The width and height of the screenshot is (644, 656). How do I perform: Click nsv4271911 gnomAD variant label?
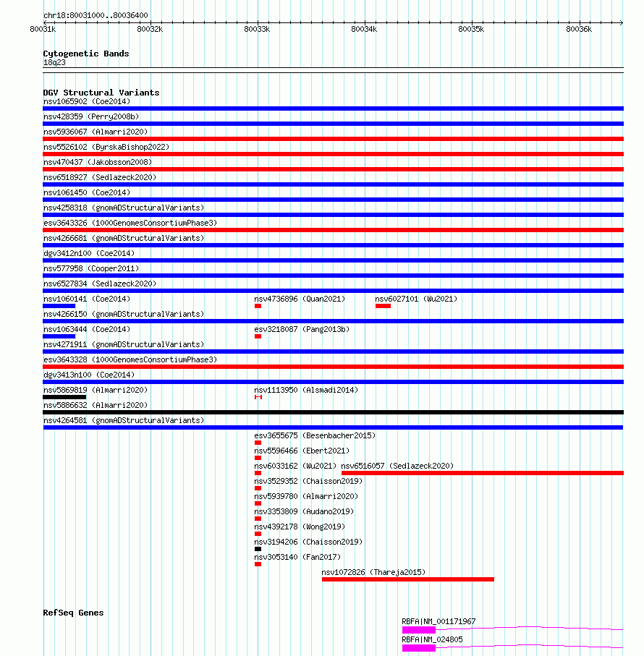tap(124, 344)
